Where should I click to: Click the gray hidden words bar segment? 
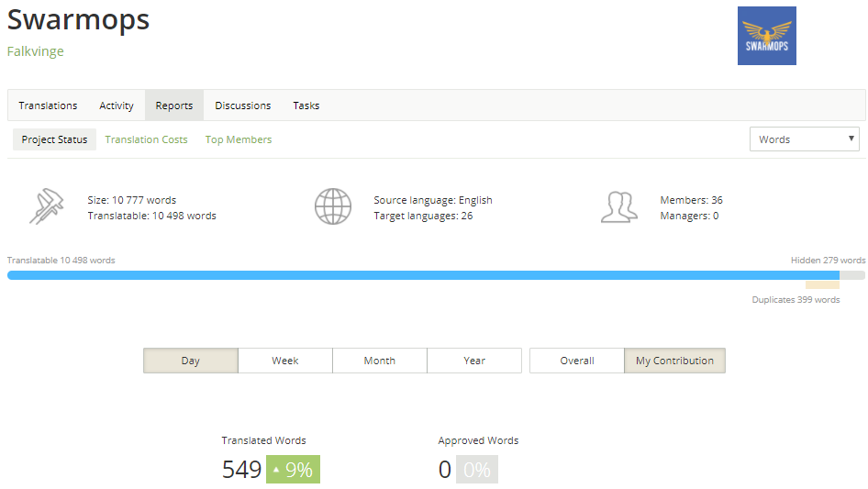click(x=852, y=275)
